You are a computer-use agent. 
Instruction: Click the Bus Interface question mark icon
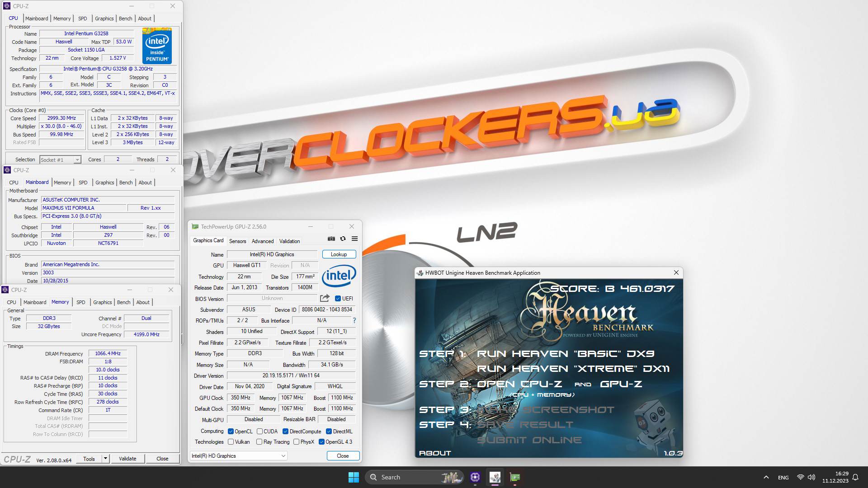354,320
